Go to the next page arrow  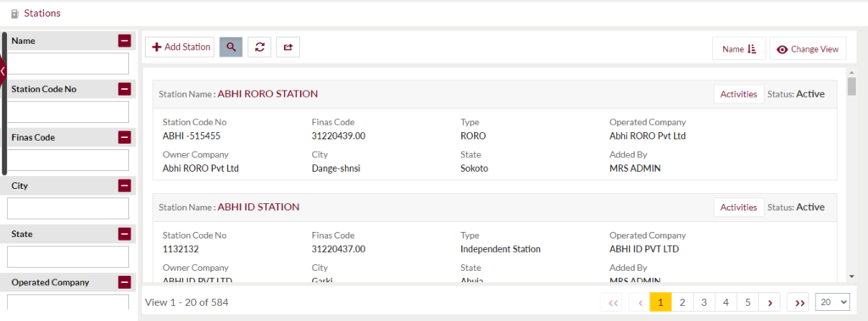click(770, 302)
